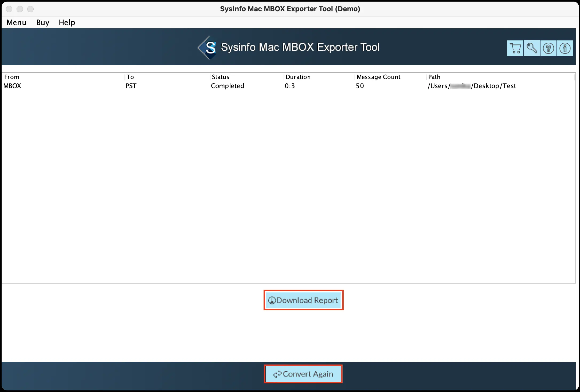Click the Duration column header
This screenshot has width=580, height=392.
[298, 77]
